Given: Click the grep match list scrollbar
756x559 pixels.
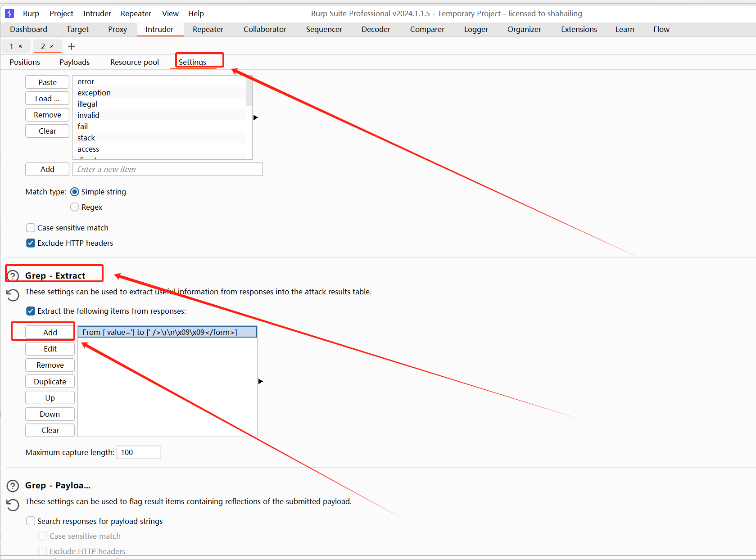Looking at the screenshot, I should (x=249, y=92).
